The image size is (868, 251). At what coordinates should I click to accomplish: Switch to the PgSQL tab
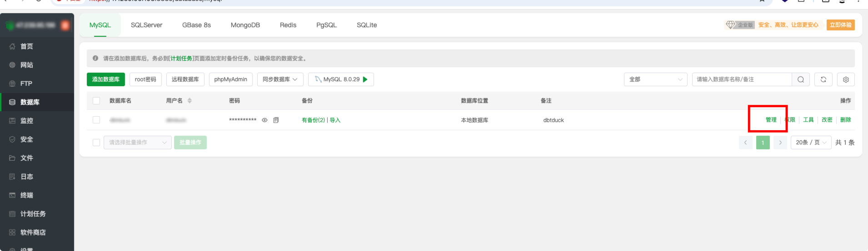point(327,25)
